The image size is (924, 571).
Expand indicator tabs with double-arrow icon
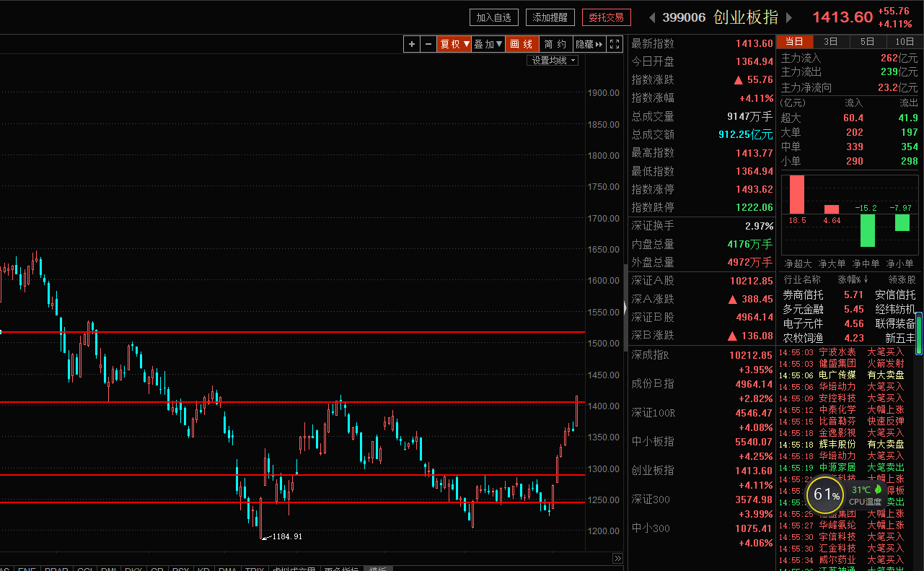pos(617,559)
